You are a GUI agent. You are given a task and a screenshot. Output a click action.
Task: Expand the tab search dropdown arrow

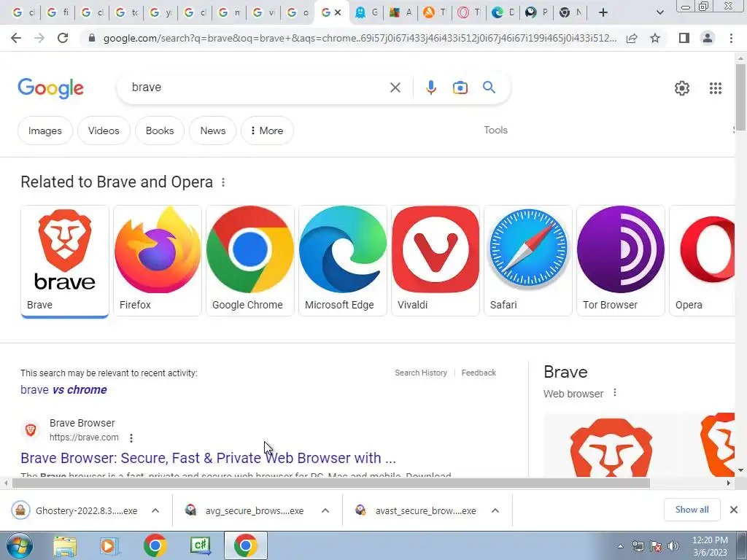[x=659, y=13]
